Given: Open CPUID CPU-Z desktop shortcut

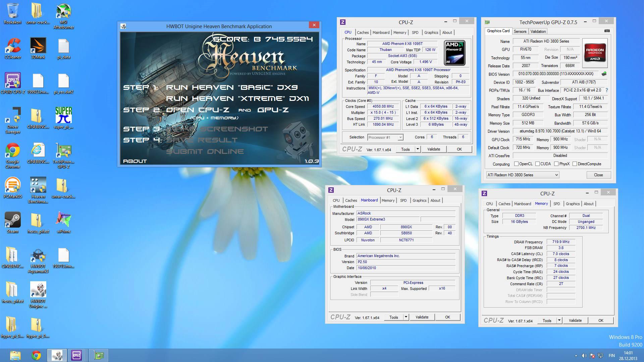Looking at the screenshot, I should coord(13,83).
